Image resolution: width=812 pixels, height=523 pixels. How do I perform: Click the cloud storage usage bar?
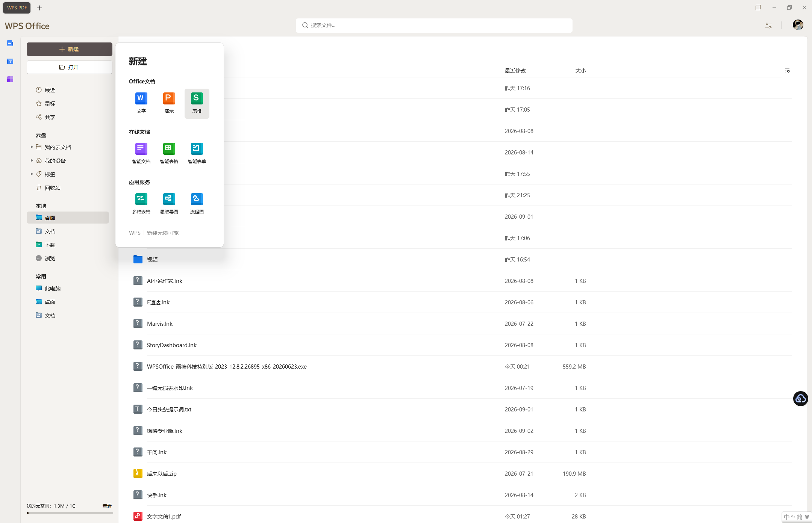(x=70, y=513)
